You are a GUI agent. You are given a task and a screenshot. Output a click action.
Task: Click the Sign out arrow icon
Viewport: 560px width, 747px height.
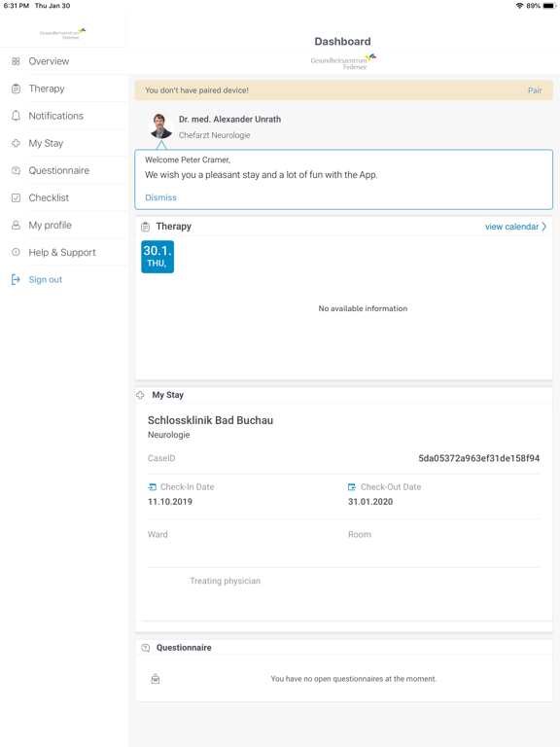pos(16,280)
